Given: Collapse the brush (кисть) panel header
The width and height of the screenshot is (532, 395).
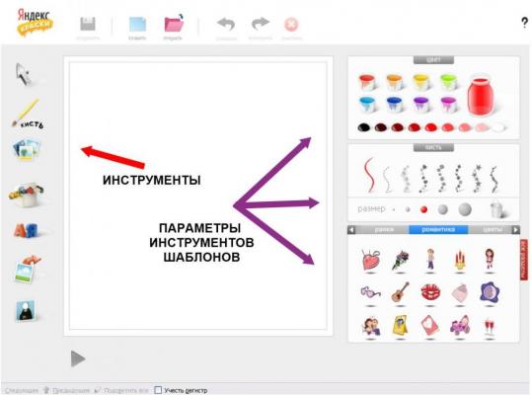Looking at the screenshot, I should (x=433, y=147).
